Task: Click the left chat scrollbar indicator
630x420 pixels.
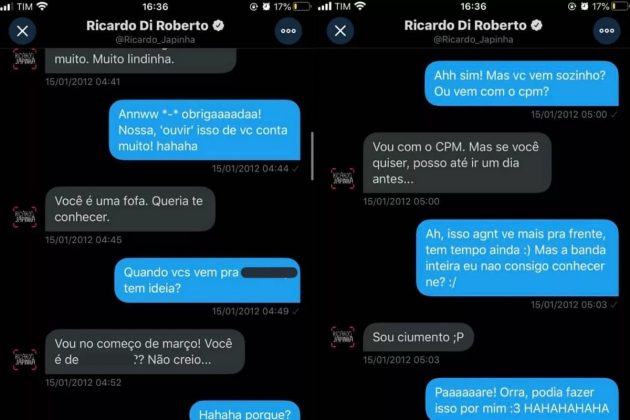Action: click(x=312, y=156)
